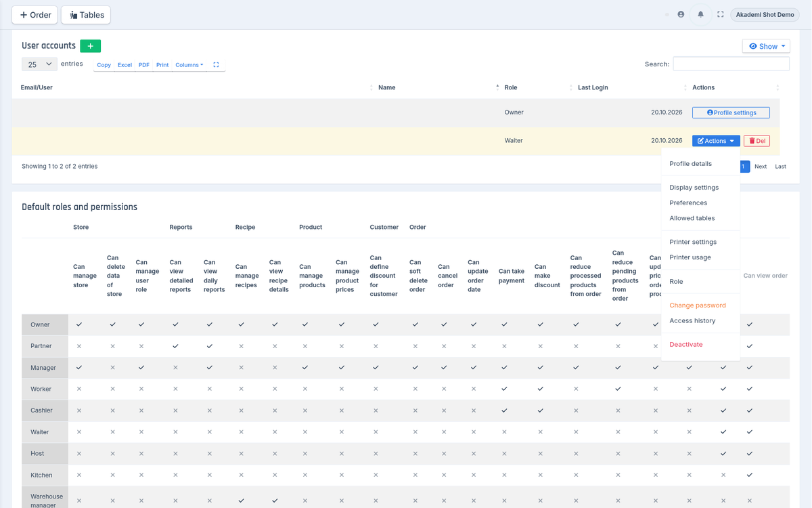Select the Cashier role row label
The height and width of the screenshot is (508, 812).
point(45,410)
